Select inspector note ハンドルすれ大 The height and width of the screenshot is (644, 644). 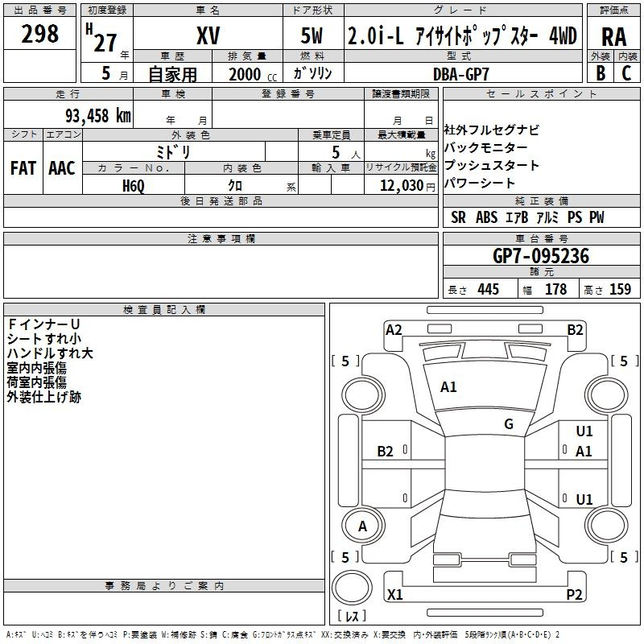[50, 353]
